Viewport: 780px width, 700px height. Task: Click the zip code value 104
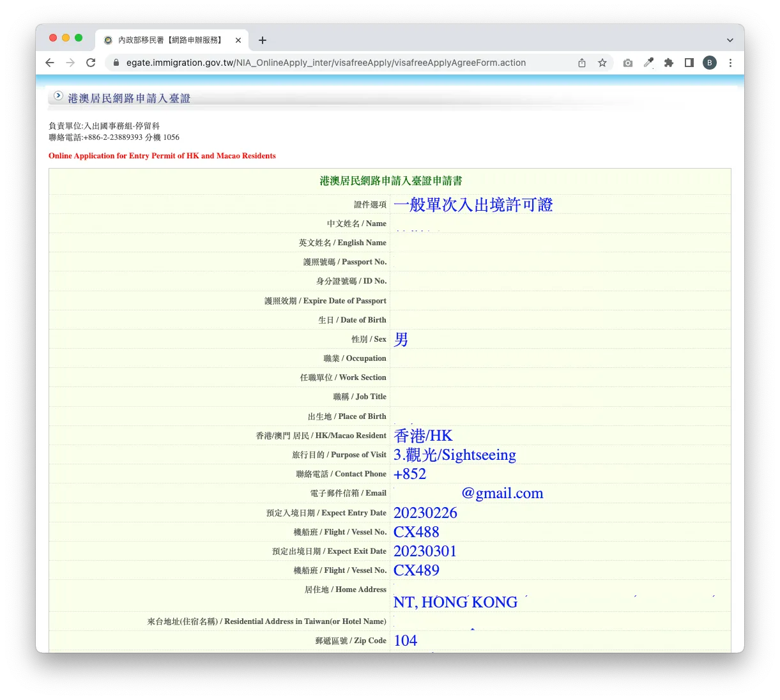pyautogui.click(x=406, y=641)
